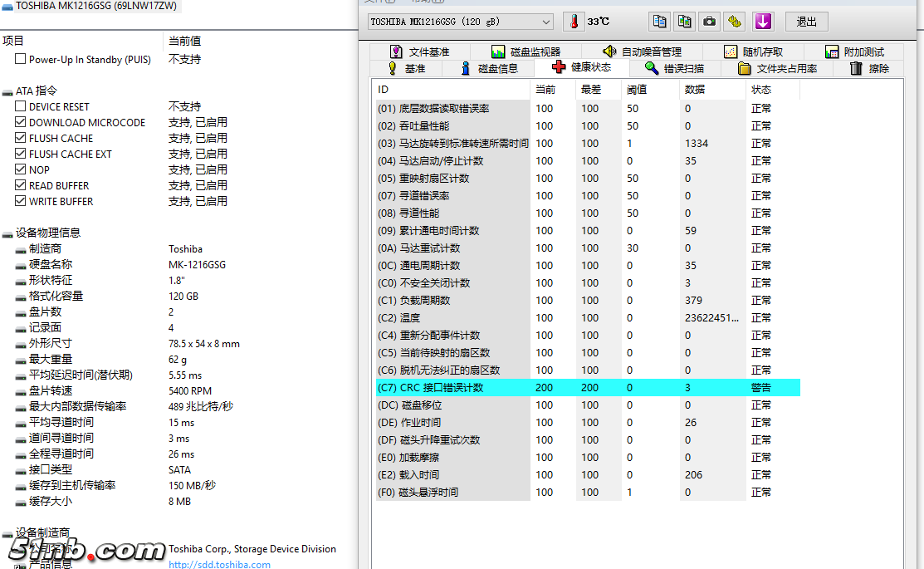
Task: Sort by the 状态 column header
Action: 773,90
